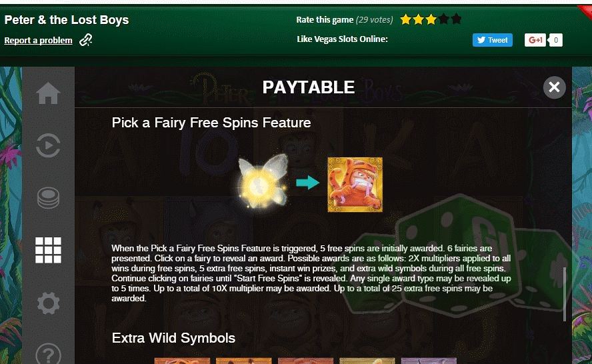This screenshot has height=364, width=592.
Task: Rate the game five stars
Action: coord(456,19)
